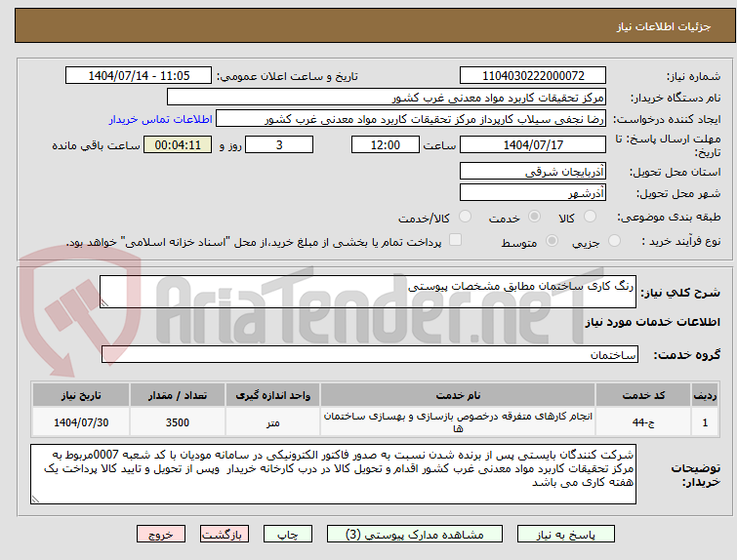The height and width of the screenshot is (560, 737).
Task: Select the جزیی purchase type radio
Action: point(614,241)
